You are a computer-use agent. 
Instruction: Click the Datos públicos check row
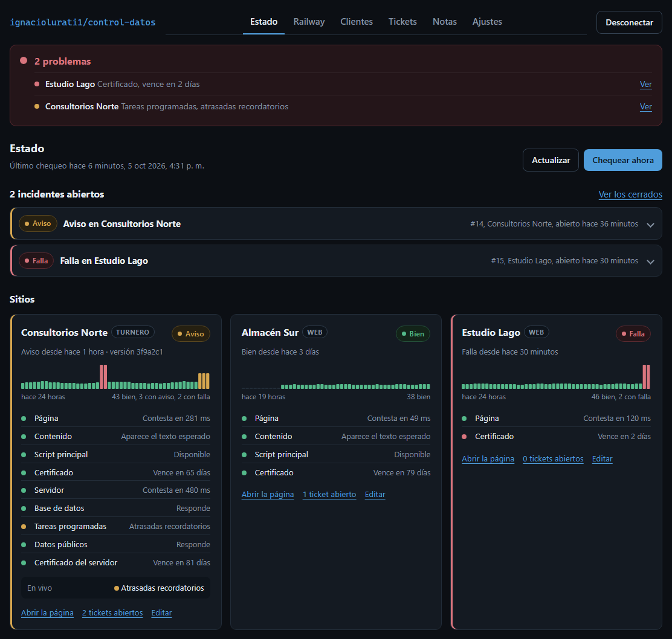(x=115, y=544)
